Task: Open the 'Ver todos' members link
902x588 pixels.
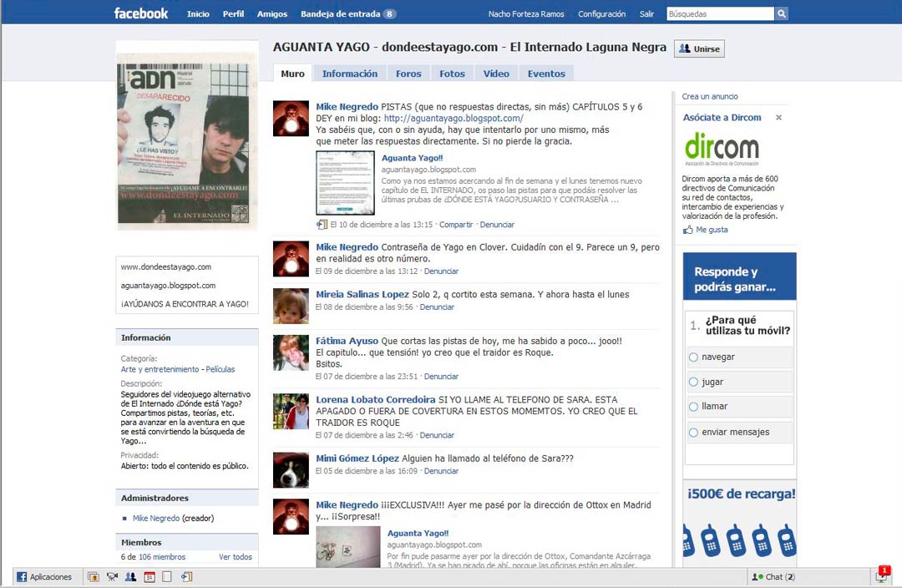Action: point(236,557)
